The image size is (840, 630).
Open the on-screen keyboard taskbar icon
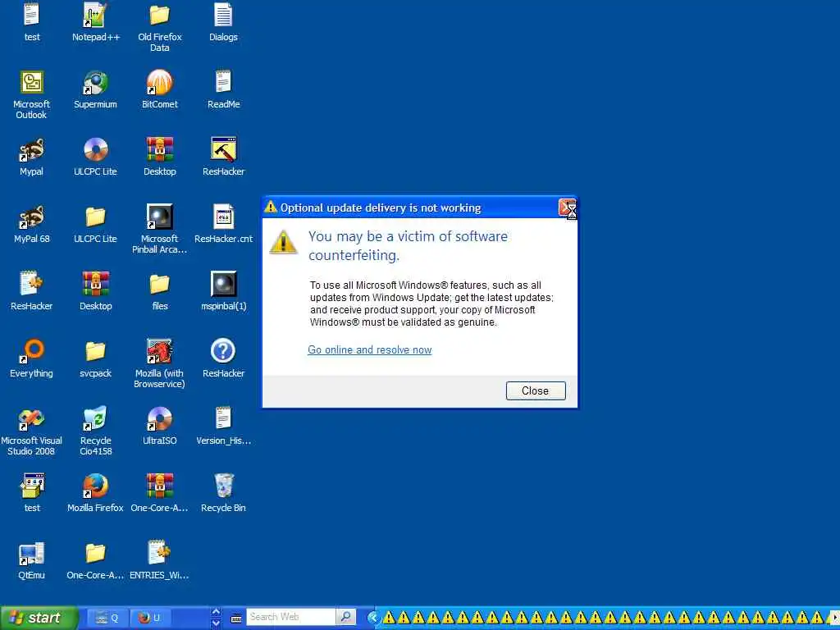(235, 619)
